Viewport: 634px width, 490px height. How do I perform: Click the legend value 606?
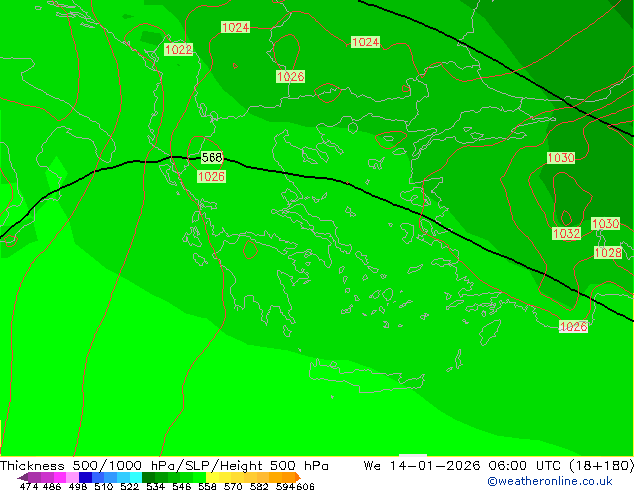tap(305, 486)
